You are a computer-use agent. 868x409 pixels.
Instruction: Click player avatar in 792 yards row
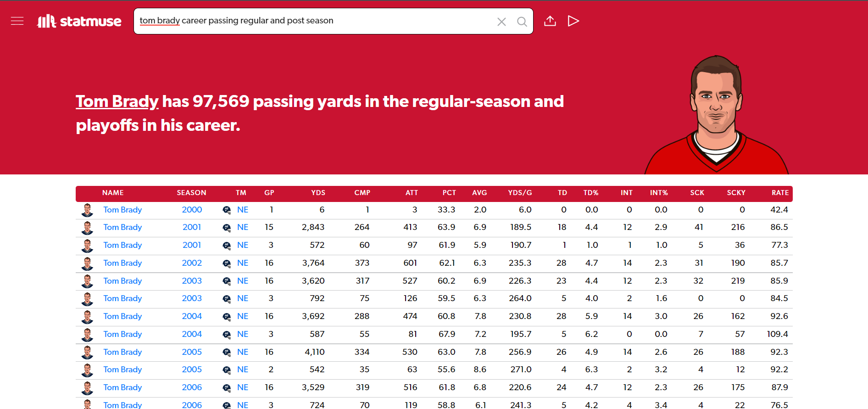tap(87, 299)
